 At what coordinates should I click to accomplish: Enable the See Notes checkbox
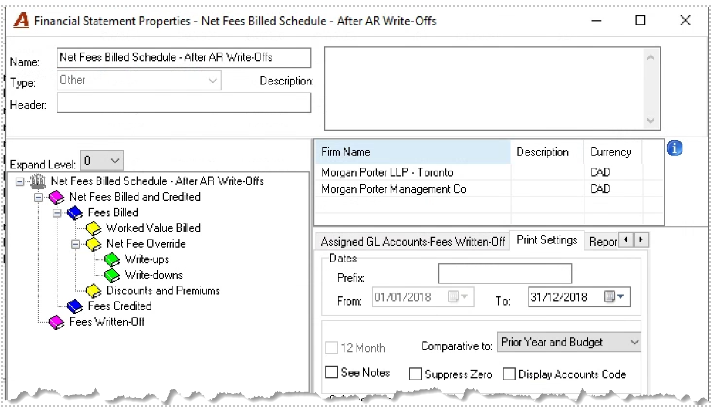coord(331,372)
